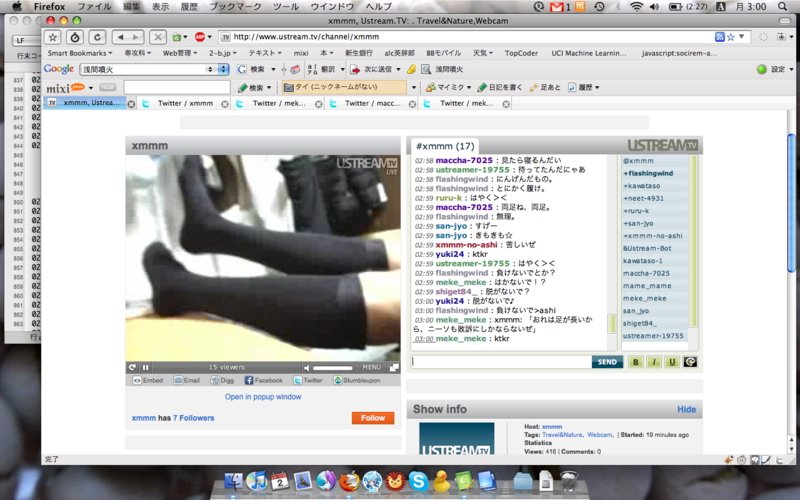This screenshot has width=800, height=500.
Task: Mute the video via speaker icon
Action: click(307, 368)
